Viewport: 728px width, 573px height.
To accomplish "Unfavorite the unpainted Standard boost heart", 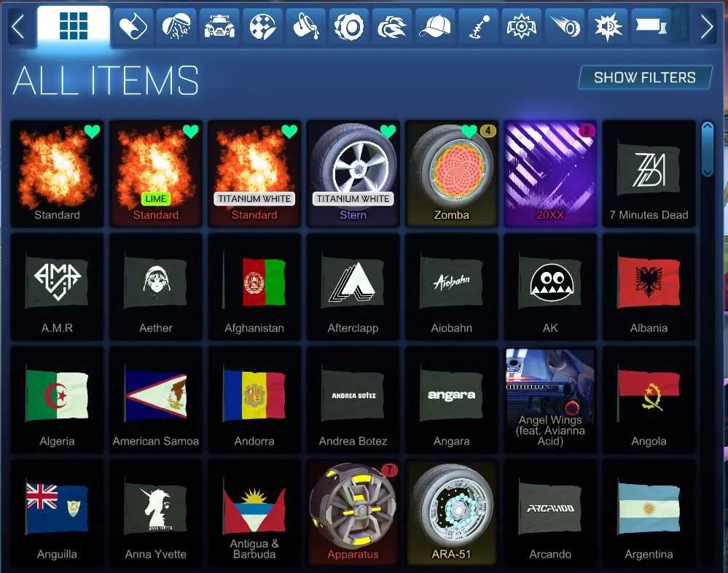I will pos(92,131).
